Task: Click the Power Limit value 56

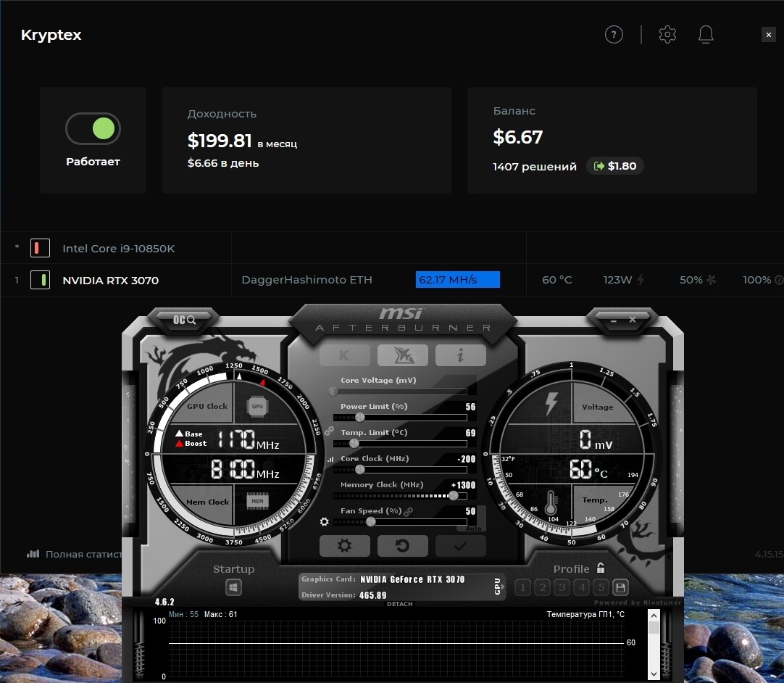Action: coord(470,407)
